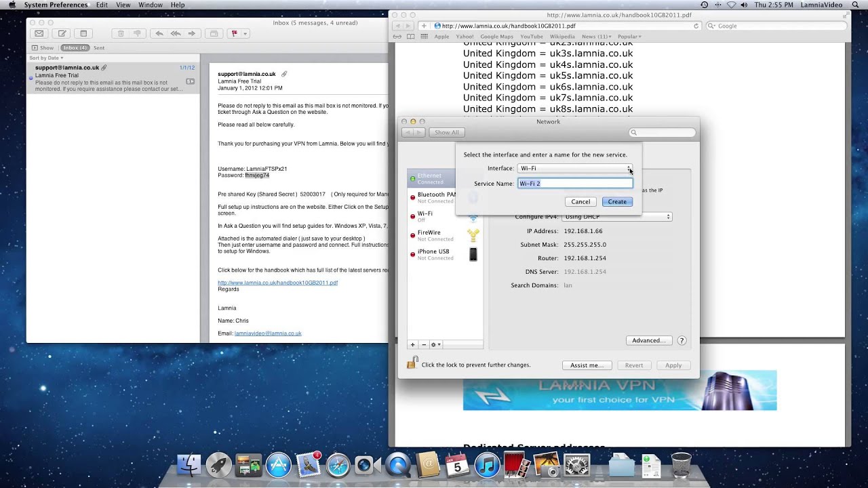The image size is (868, 488).
Task: Archive the message using box icon
Action: coord(214,33)
